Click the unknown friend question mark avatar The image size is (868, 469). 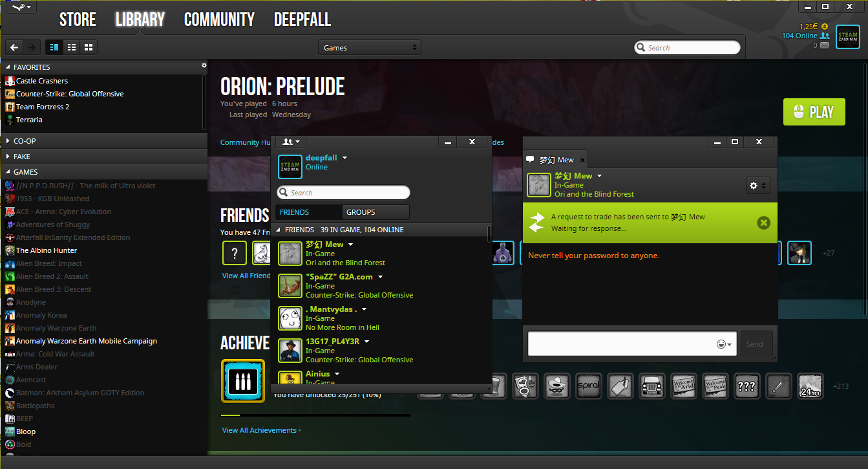click(235, 253)
